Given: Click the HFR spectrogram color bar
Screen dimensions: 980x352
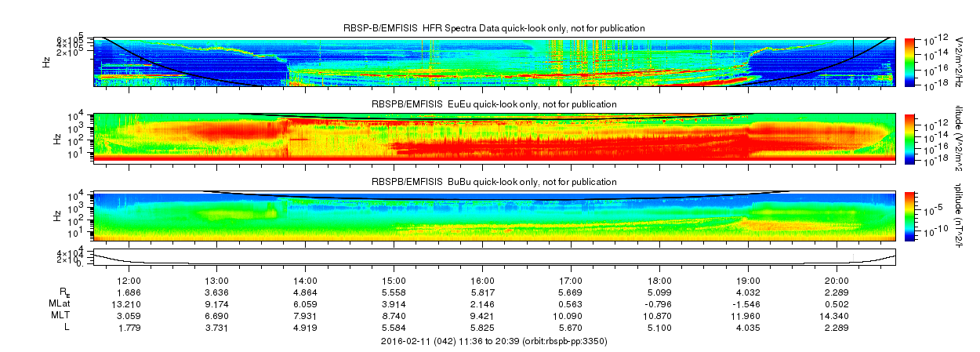Looking at the screenshot, I should point(909,60).
